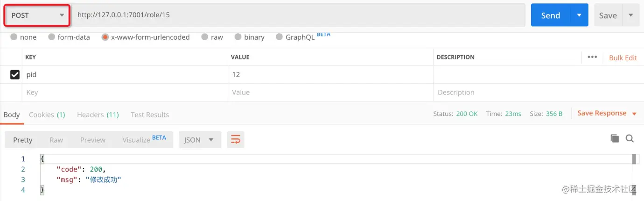Image resolution: width=644 pixels, height=201 pixels.
Task: Click the Bulk Edit link
Action: click(x=623, y=57)
